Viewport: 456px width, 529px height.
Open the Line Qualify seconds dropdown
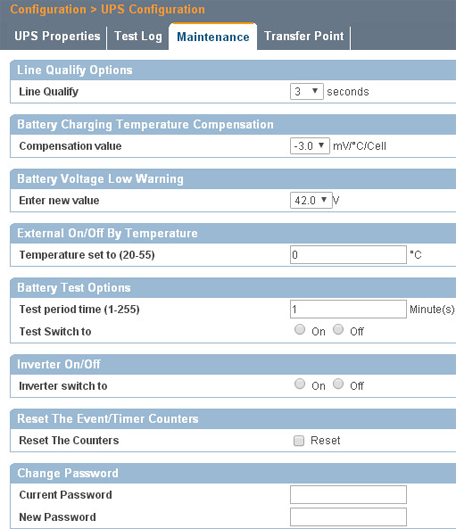tap(307, 91)
